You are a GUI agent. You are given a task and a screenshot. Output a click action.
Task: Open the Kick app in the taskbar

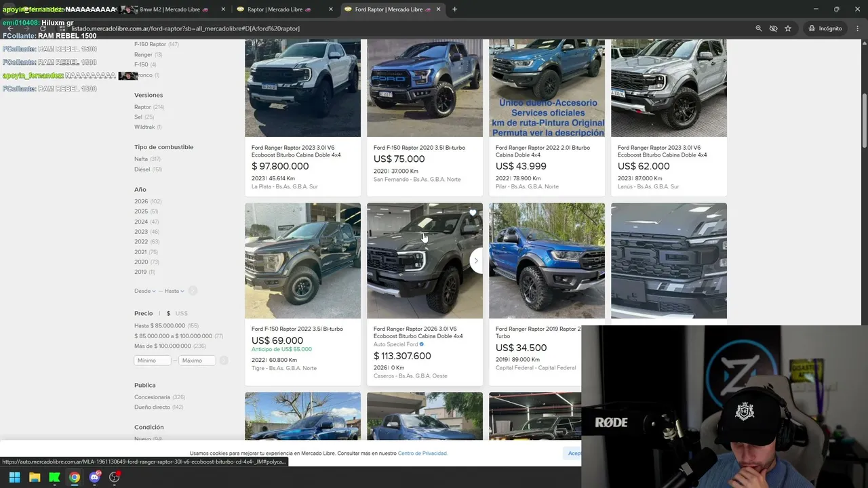pos(54,477)
